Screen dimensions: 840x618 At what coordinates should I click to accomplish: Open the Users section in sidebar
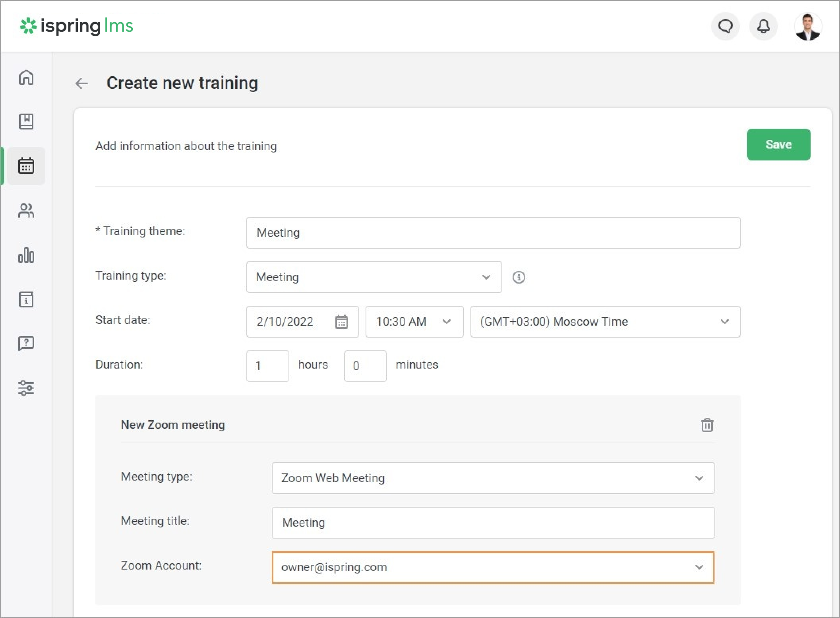pos(26,211)
